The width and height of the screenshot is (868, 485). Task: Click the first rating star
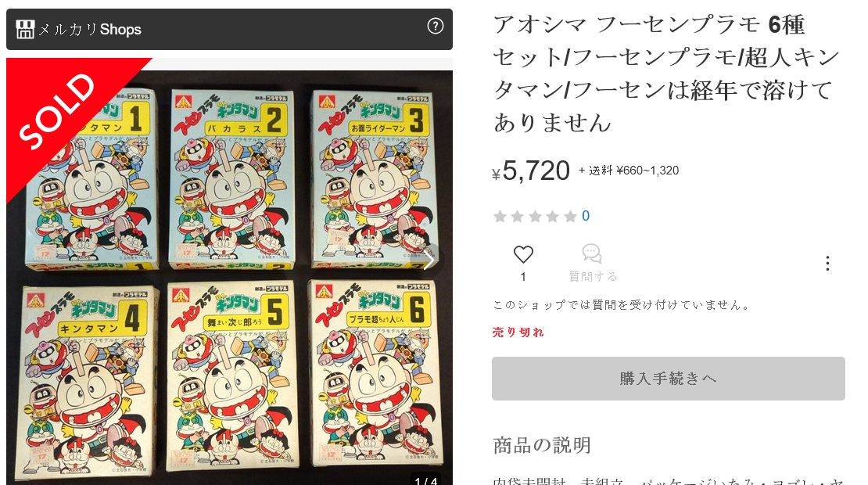(500, 216)
